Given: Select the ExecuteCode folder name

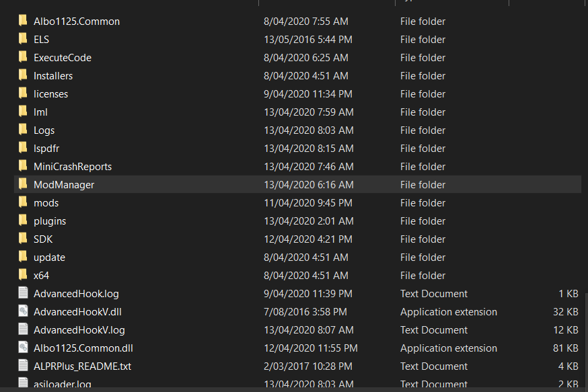Looking at the screenshot, I should 63,58.
